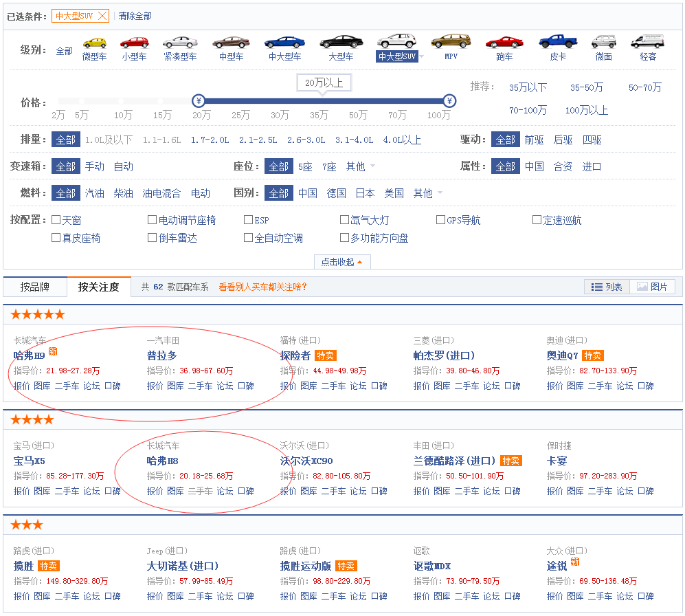Select the red 跑车 sports car icon

click(x=504, y=43)
